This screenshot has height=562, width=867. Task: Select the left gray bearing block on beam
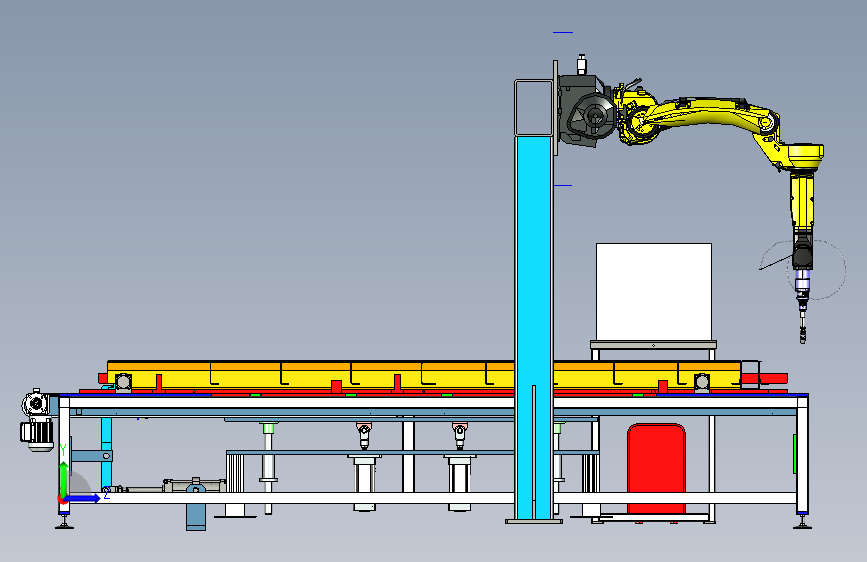pos(123,382)
